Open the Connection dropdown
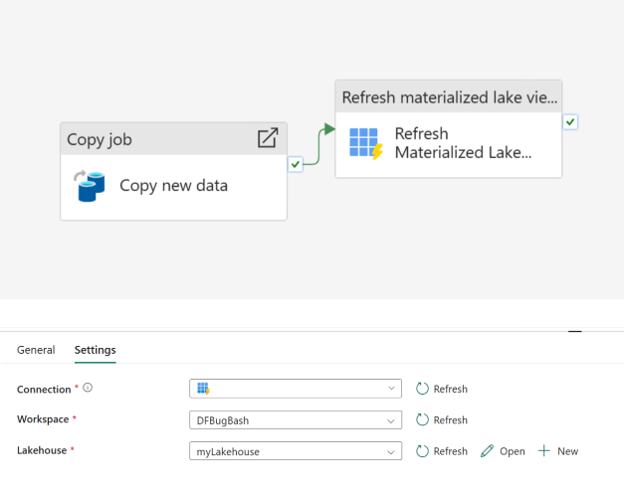Image resolution: width=624 pixels, height=489 pixels. (295, 388)
